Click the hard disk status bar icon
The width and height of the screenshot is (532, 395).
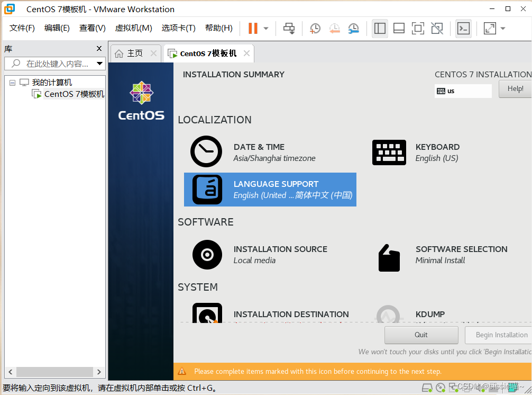[x=427, y=388]
